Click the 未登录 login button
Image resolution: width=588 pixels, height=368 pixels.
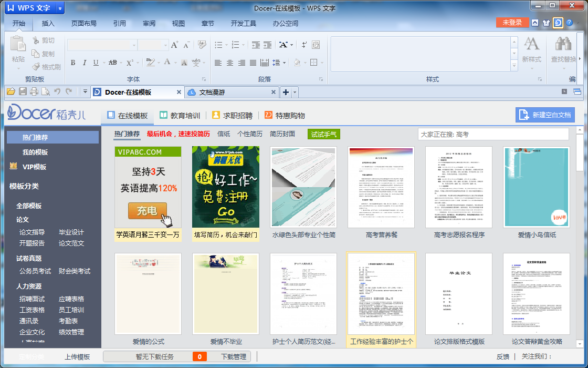512,23
